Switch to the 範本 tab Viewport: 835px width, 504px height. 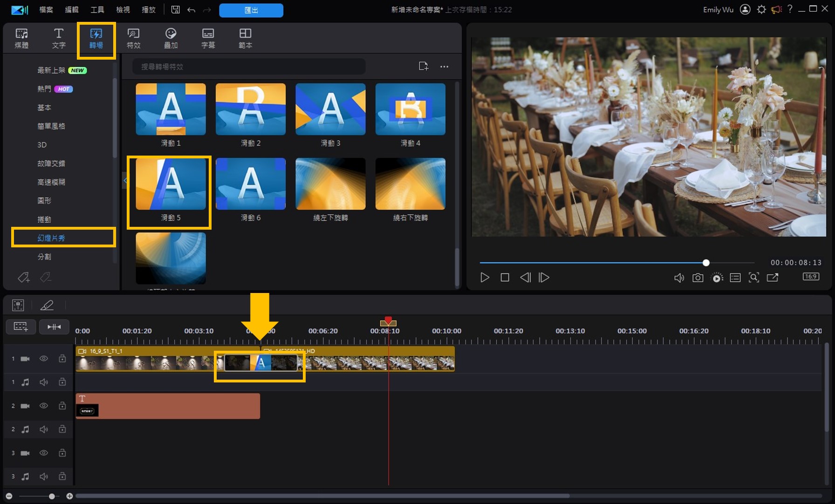[245, 38]
